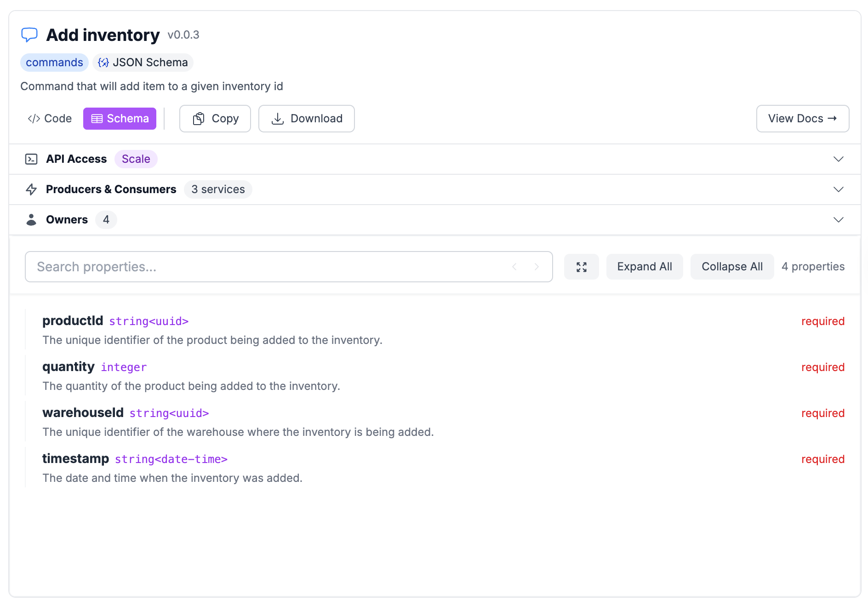Open the View Docs page
Viewport: 868px width, 606px height.
coord(802,119)
